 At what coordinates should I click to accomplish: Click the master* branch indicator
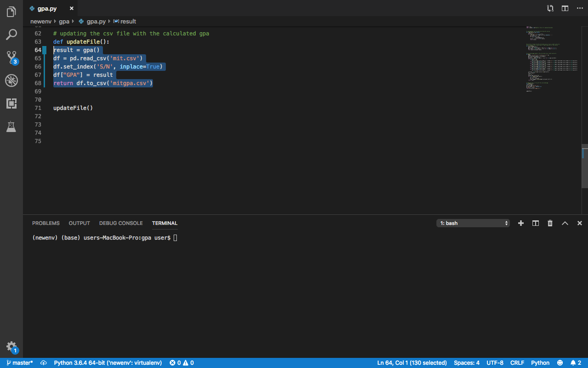(19, 363)
